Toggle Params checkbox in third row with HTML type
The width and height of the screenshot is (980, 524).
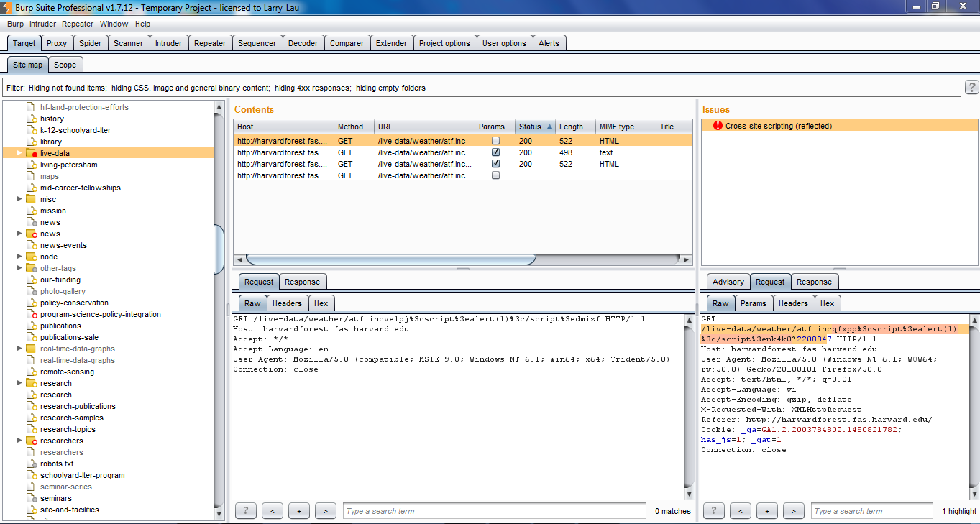[x=495, y=164]
